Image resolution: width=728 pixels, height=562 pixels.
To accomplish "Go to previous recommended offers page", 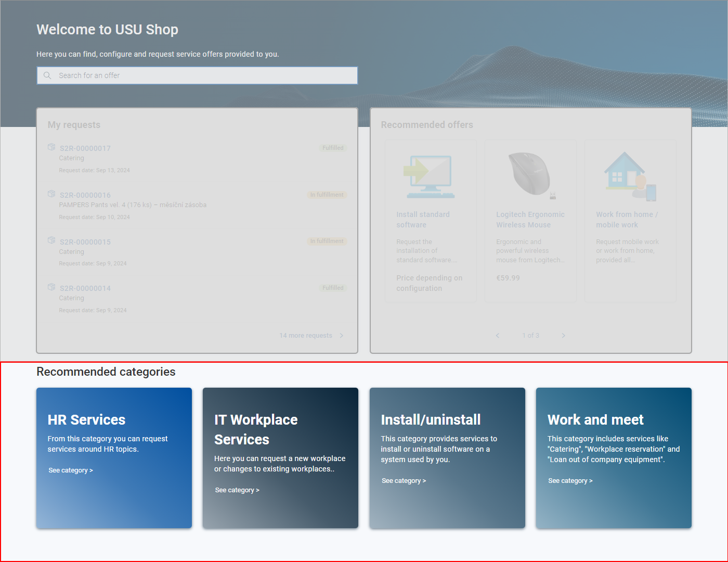I will [x=498, y=336].
